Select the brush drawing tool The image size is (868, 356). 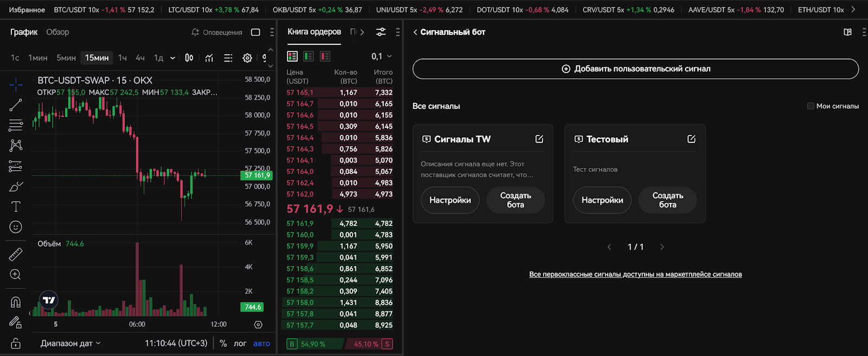pos(16,186)
